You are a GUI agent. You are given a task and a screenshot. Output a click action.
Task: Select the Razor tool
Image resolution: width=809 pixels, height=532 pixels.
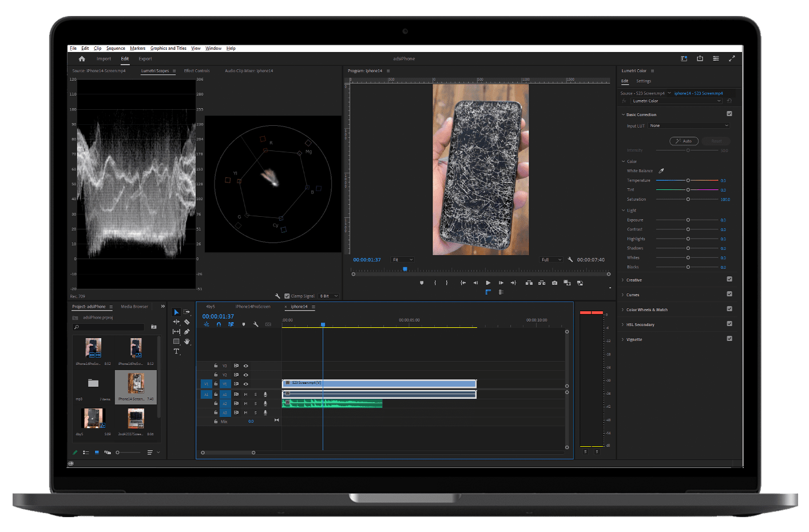[x=187, y=322]
